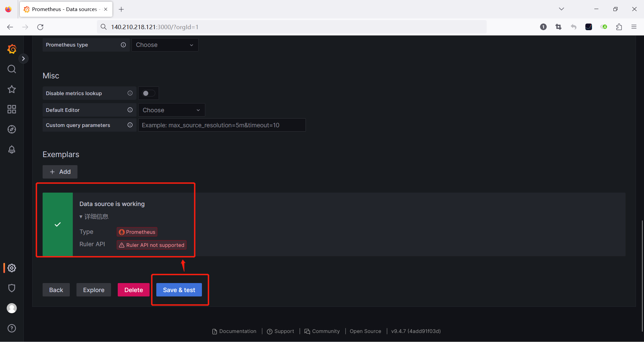Image resolution: width=644 pixels, height=342 pixels.
Task: Open the Configuration gear icon
Action: 12,268
